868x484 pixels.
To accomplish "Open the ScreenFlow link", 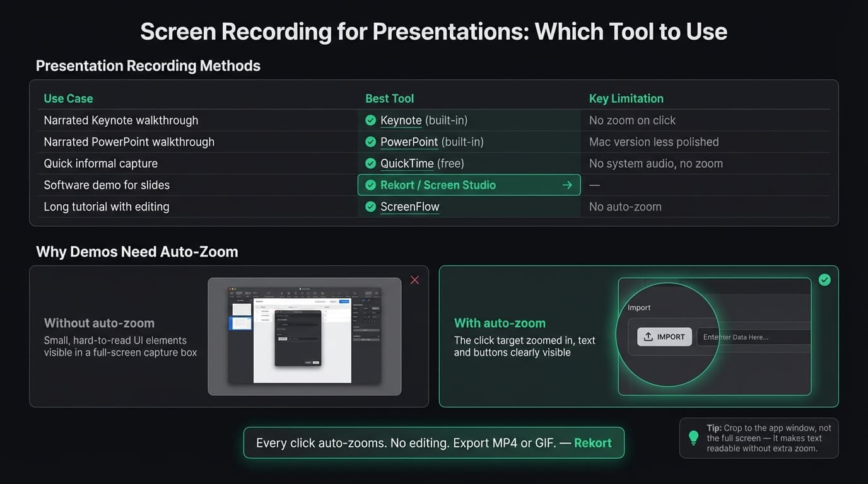I will (x=410, y=206).
